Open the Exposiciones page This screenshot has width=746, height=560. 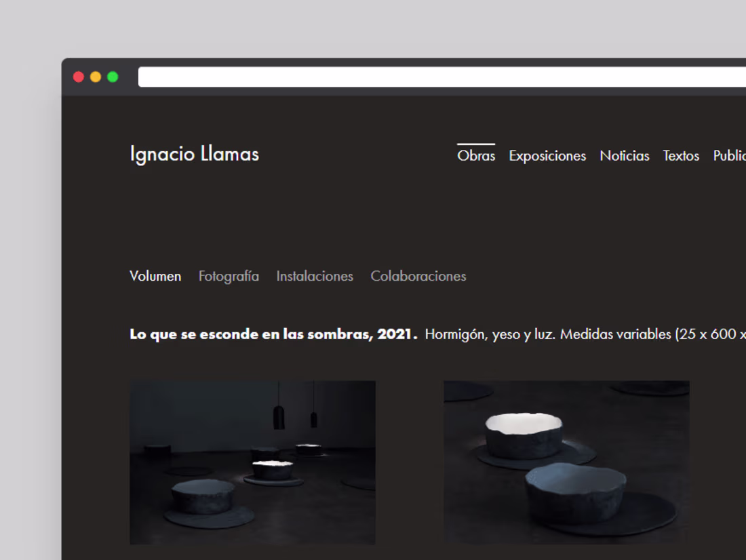[x=547, y=156]
